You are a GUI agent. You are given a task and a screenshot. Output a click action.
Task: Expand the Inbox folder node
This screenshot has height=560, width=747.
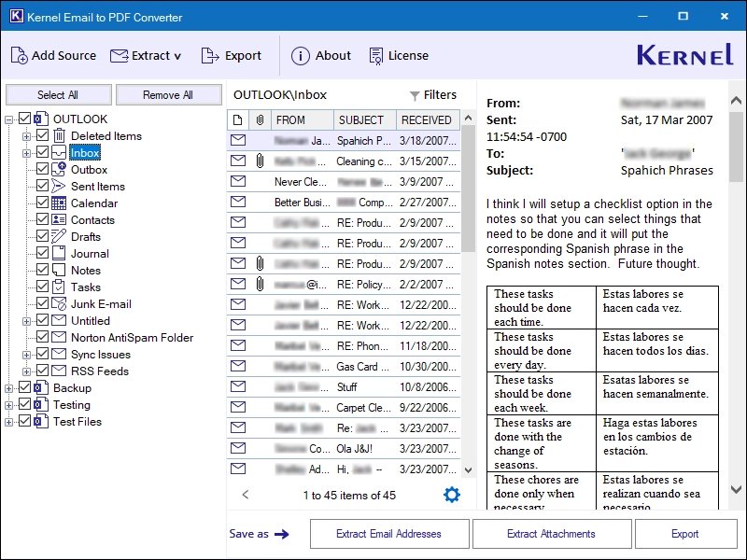coord(26,153)
